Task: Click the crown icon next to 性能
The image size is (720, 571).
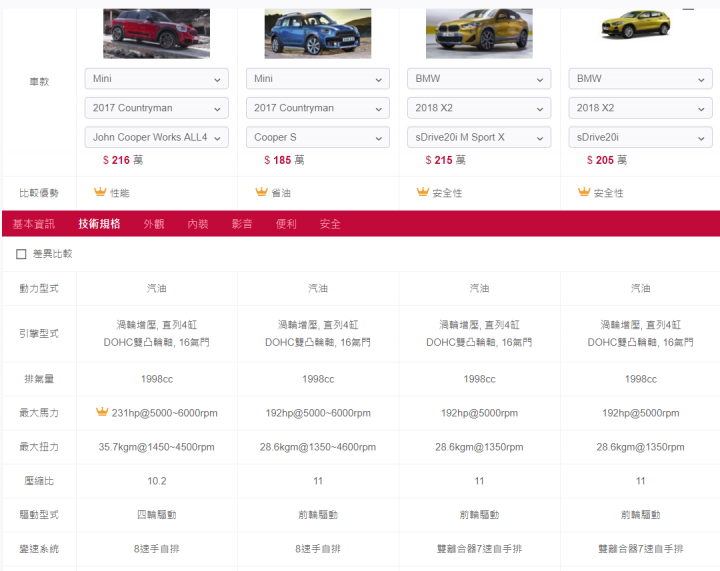Action: [100, 192]
